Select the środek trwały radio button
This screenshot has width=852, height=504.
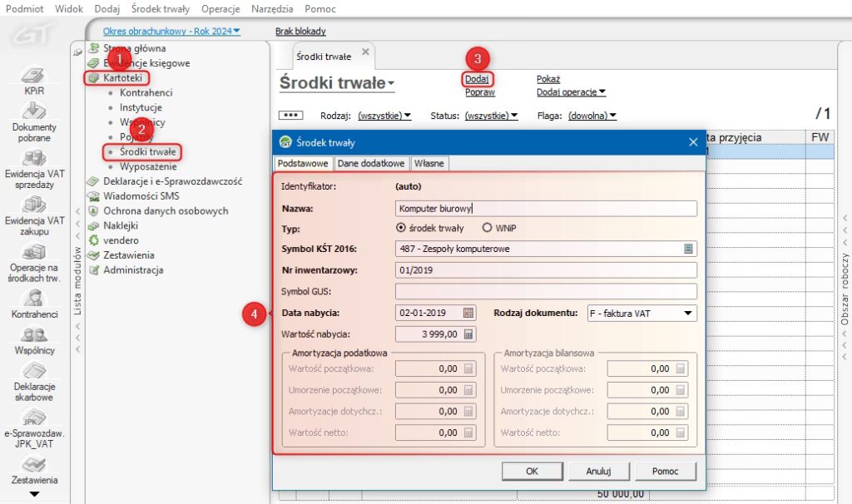401,227
